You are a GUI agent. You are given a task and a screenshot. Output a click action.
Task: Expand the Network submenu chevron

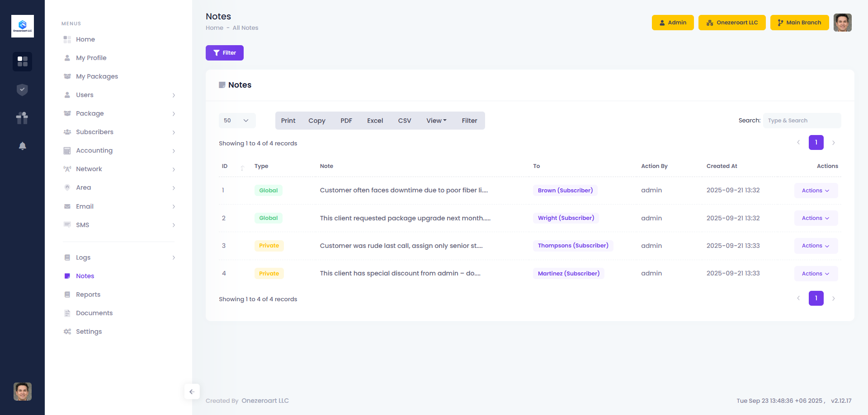point(174,169)
